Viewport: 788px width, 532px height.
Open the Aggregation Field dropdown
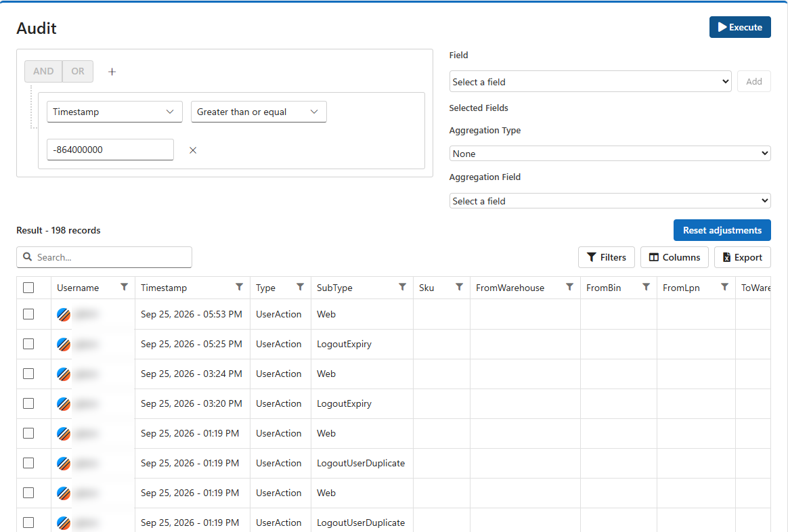point(610,201)
